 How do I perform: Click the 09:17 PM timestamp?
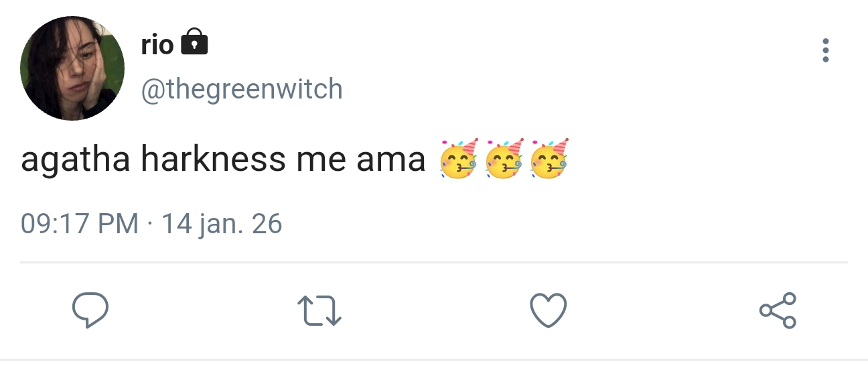point(80,223)
